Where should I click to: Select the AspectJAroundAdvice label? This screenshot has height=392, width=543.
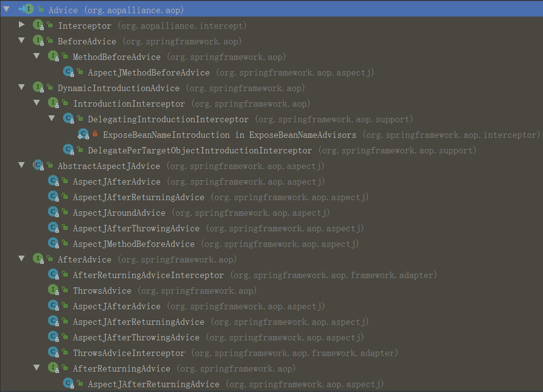(119, 213)
